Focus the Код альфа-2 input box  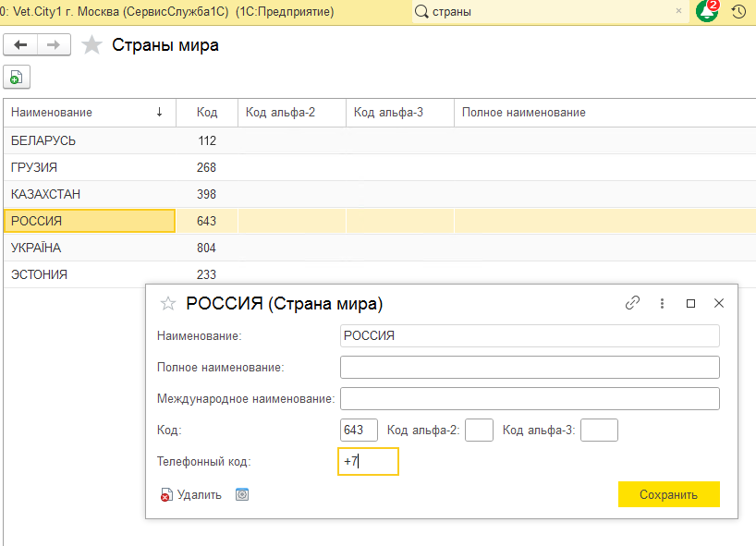pos(479,430)
